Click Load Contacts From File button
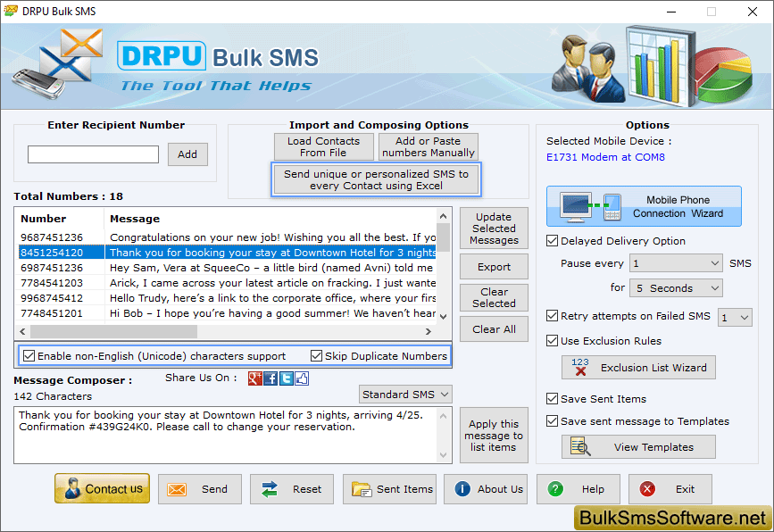Viewport: 774px width, 532px height. [324, 146]
